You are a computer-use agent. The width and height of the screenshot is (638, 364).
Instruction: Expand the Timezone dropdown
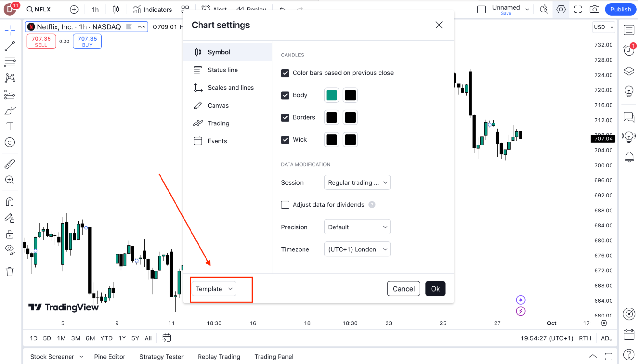(357, 249)
